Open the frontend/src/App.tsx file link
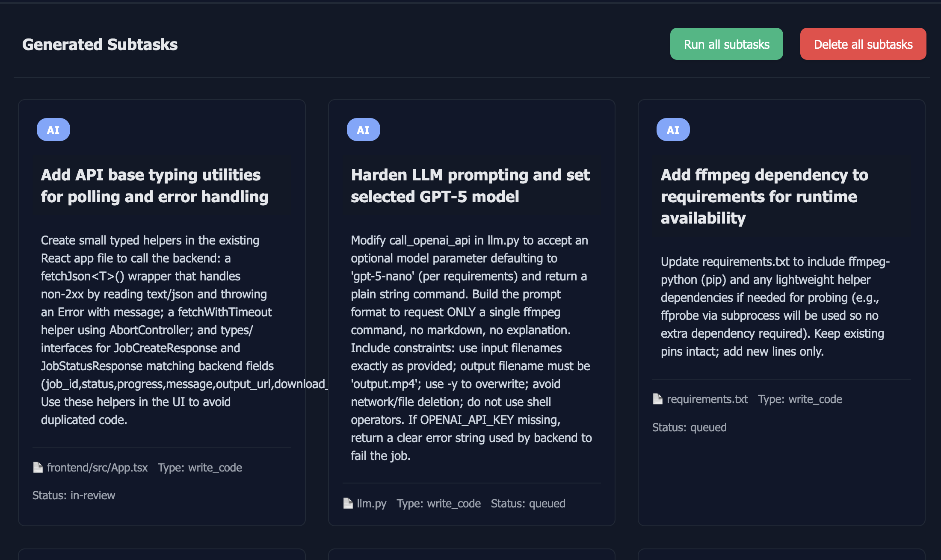941x560 pixels. [x=97, y=467]
